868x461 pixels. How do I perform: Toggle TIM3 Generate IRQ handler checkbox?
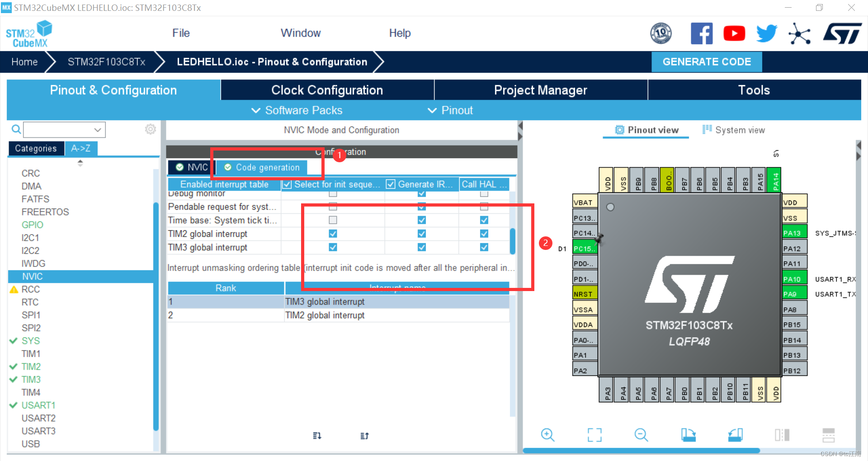point(422,247)
